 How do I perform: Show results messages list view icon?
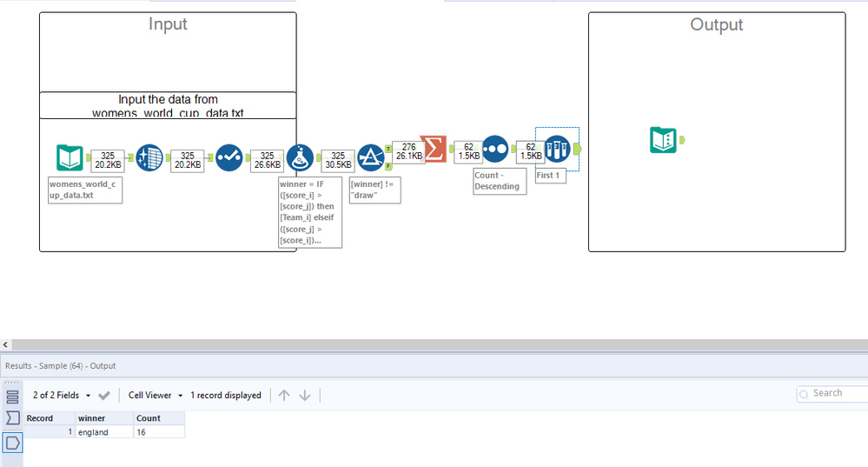12,397
